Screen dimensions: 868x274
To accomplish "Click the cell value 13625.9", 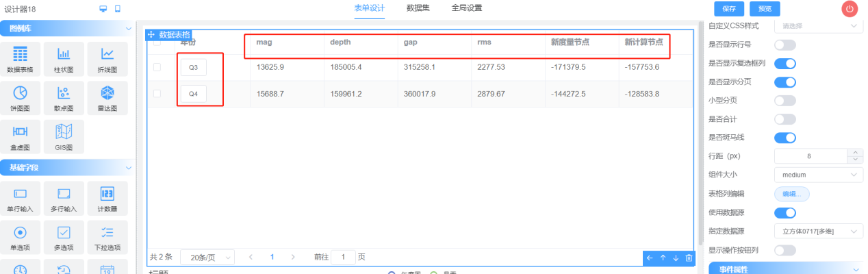I will click(270, 67).
